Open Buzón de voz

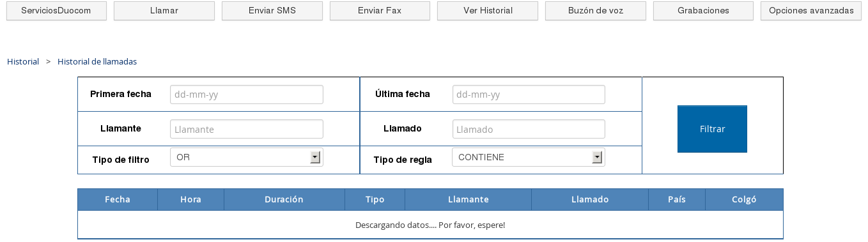[x=596, y=11]
